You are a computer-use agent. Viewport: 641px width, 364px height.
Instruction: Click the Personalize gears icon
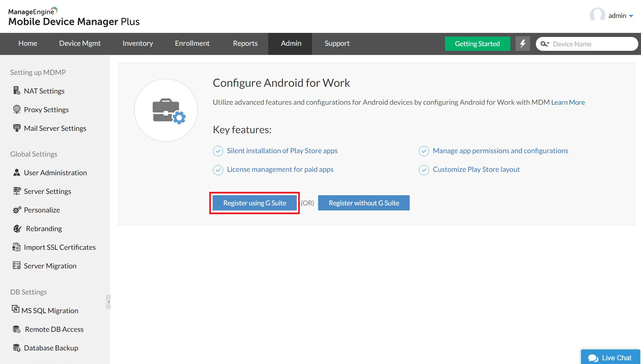pyautogui.click(x=17, y=210)
